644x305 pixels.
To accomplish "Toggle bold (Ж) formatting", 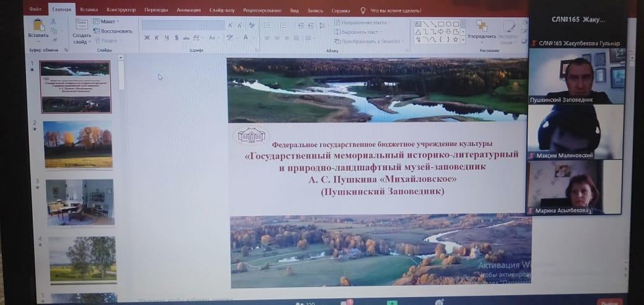I will 147,38.
